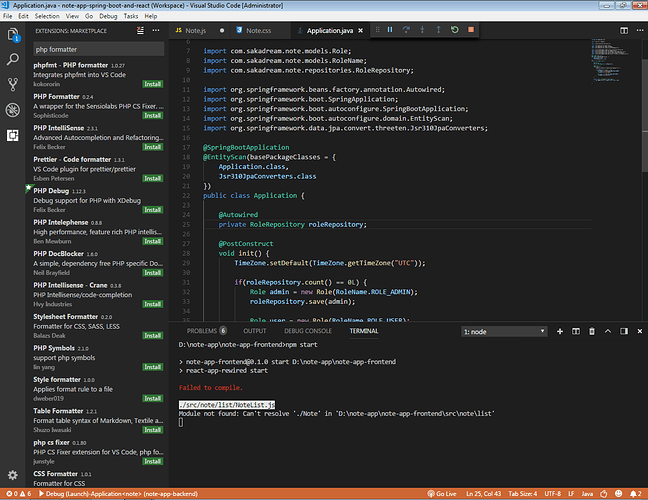Open extensions panel More Actions ellipsis
Image resolution: width=648 pixels, height=500 pixels.
156,31
